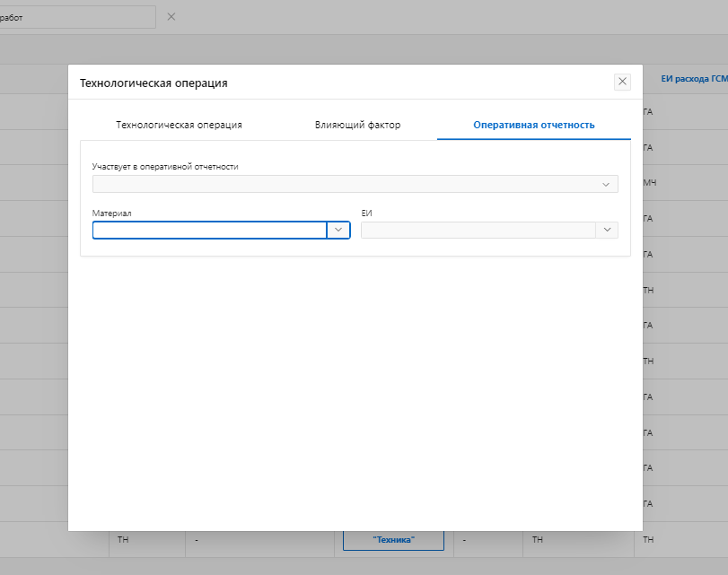The image size is (728, 575).
Task: Close the Технологическая операция dialog
Action: pos(622,82)
